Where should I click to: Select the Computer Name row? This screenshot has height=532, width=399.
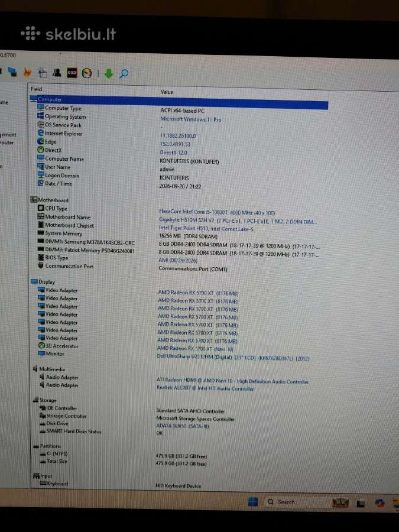[64, 158]
